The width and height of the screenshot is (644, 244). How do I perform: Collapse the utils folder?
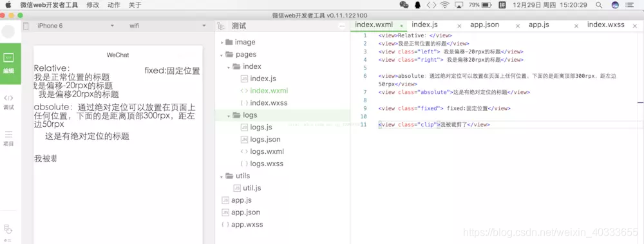222,176
